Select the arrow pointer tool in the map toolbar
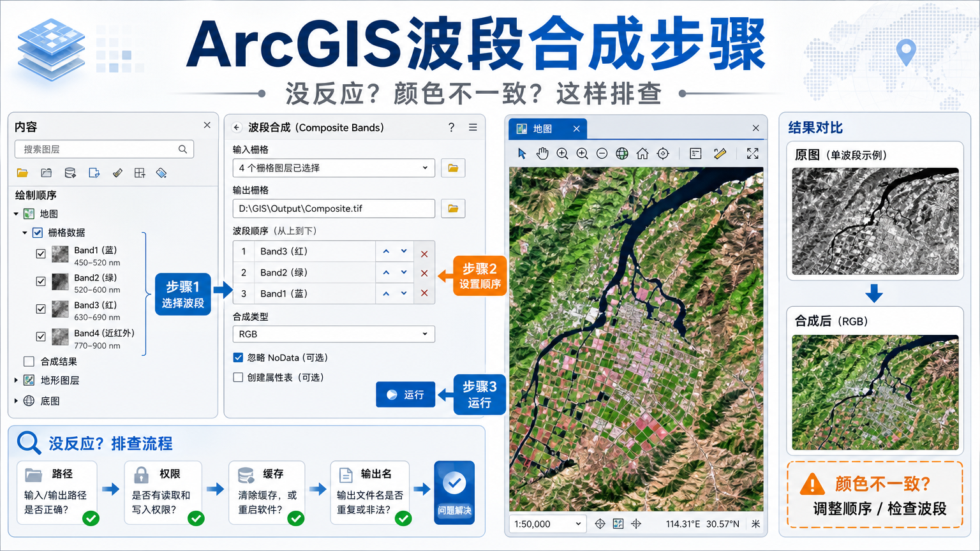This screenshot has height=551, width=980. point(522,154)
